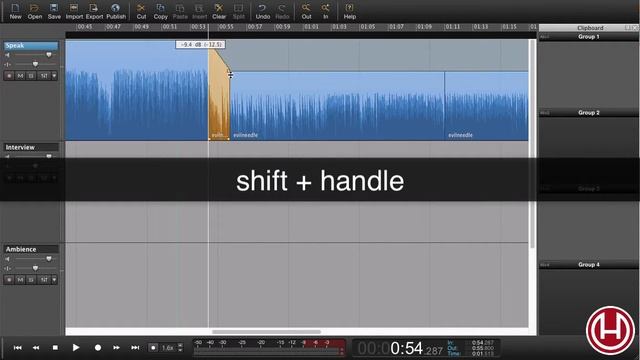Select the rightmost evilneedle clip
640x360 pixels.
(x=486, y=106)
